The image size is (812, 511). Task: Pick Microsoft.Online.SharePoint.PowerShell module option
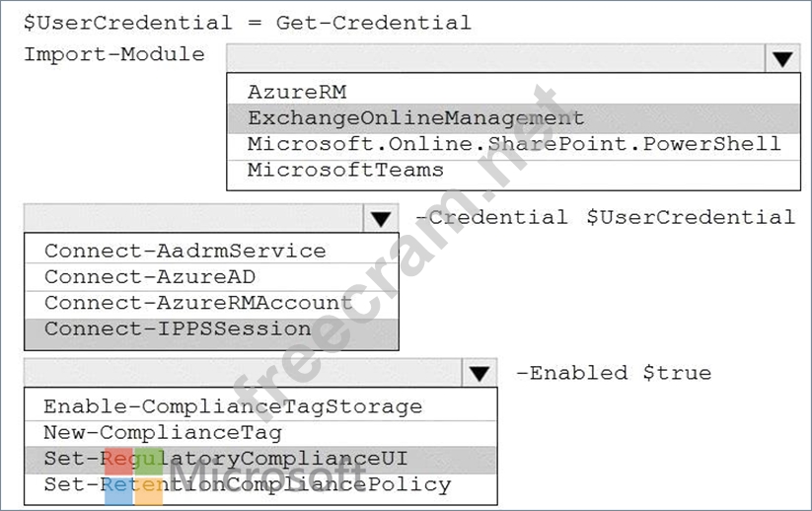click(513, 144)
